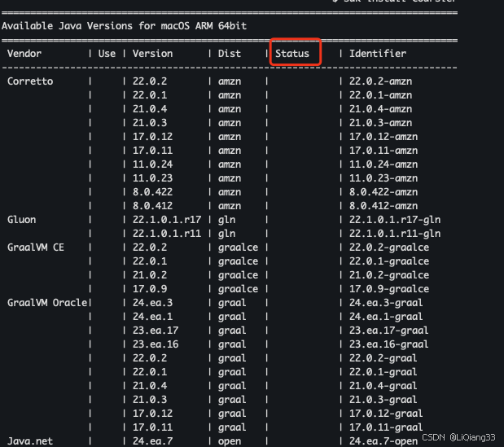Click identifier 22.0.1-graal
Image resolution: width=504 pixels, height=447 pixels.
(x=383, y=372)
